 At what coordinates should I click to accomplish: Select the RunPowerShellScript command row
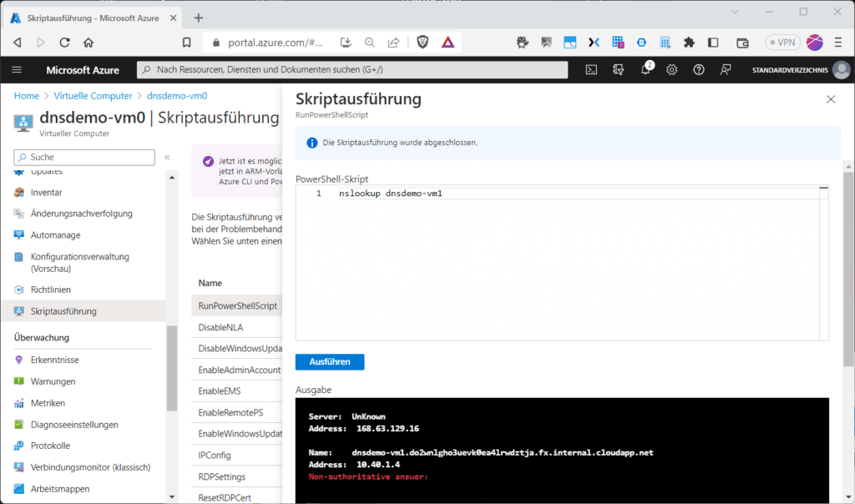point(237,305)
